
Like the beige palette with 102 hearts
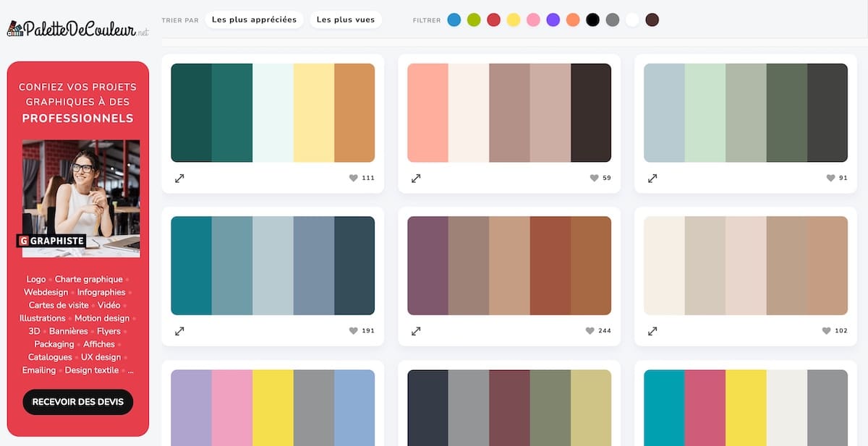click(x=826, y=331)
